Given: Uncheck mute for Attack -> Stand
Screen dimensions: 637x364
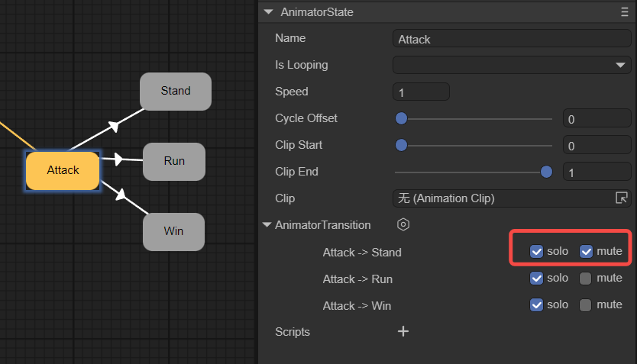Looking at the screenshot, I should tap(587, 252).
